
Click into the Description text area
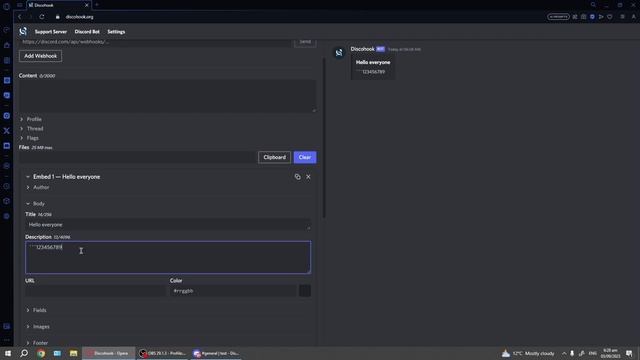point(168,257)
